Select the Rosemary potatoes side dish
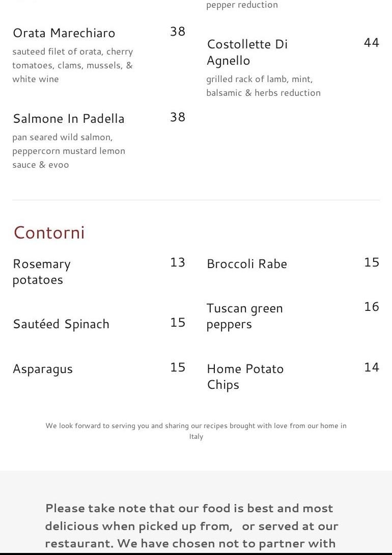The width and height of the screenshot is (392, 555). coord(42,272)
